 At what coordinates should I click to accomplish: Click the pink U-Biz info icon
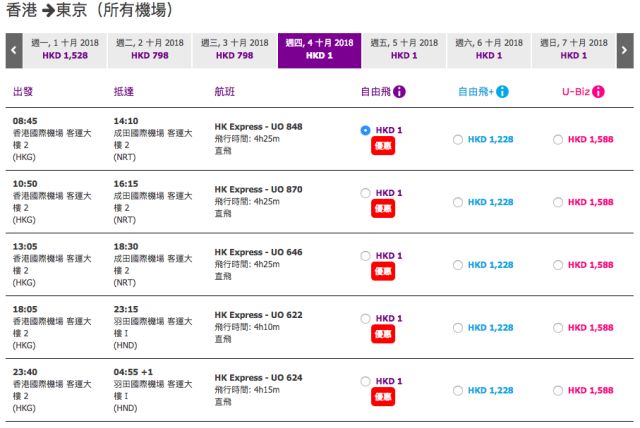[x=598, y=92]
